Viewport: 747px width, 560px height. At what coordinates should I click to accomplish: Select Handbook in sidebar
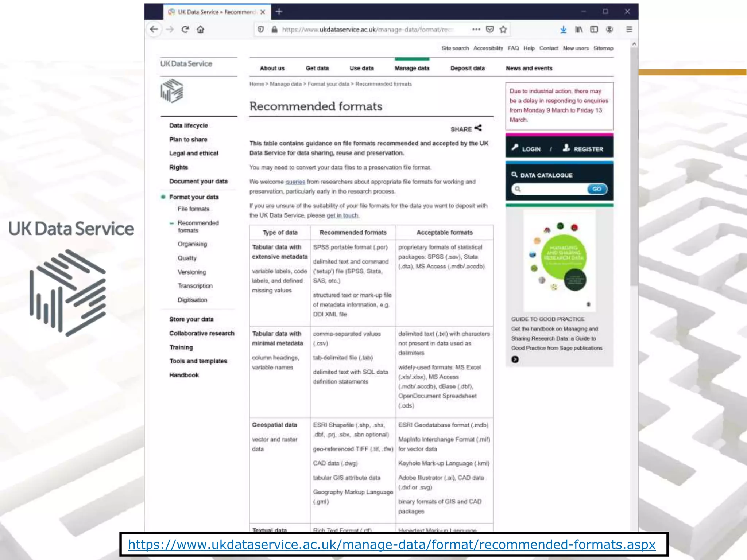coord(184,375)
